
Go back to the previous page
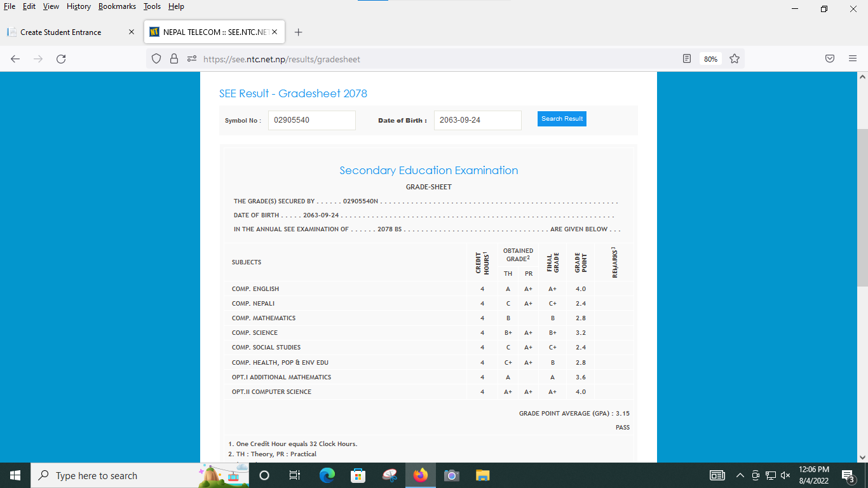click(15, 59)
